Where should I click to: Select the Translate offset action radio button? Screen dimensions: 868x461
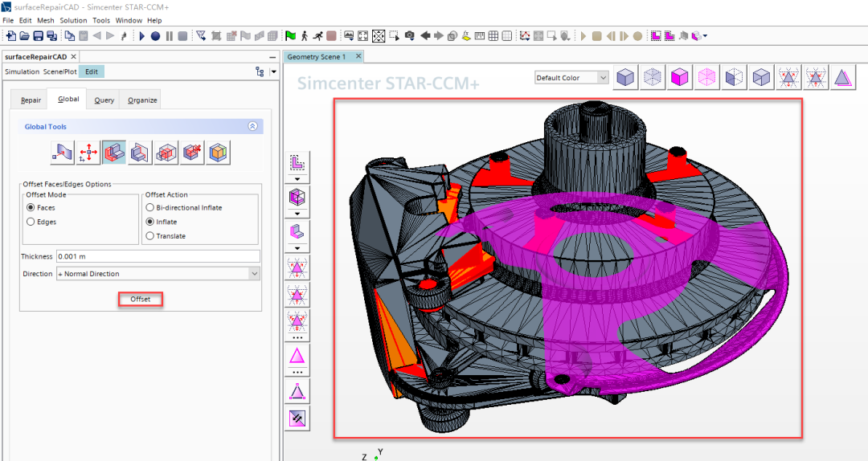click(x=149, y=236)
